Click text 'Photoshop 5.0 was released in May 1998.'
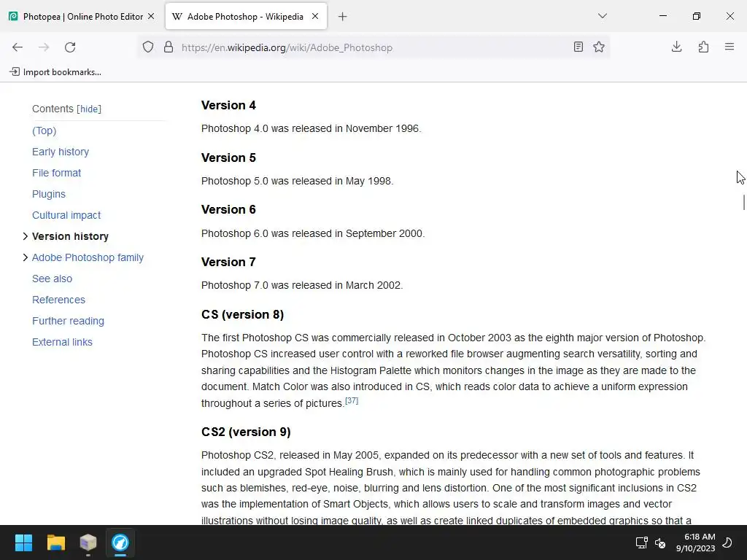 (x=298, y=181)
